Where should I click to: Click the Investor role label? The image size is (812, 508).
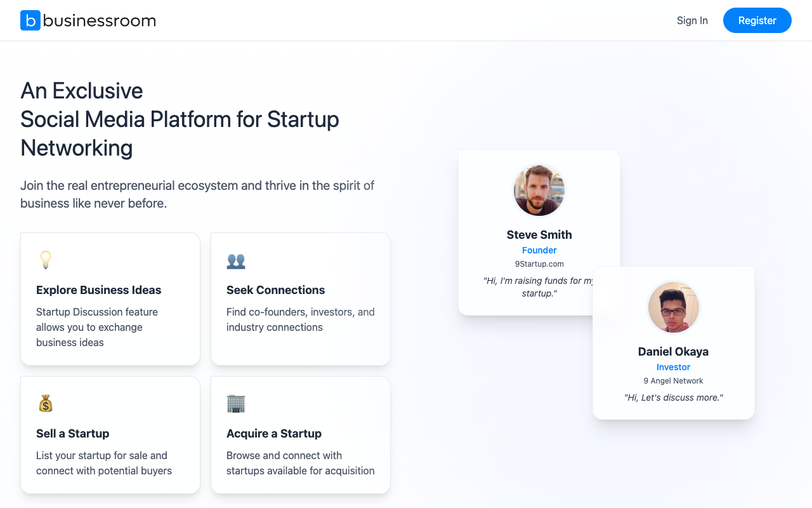coord(673,367)
